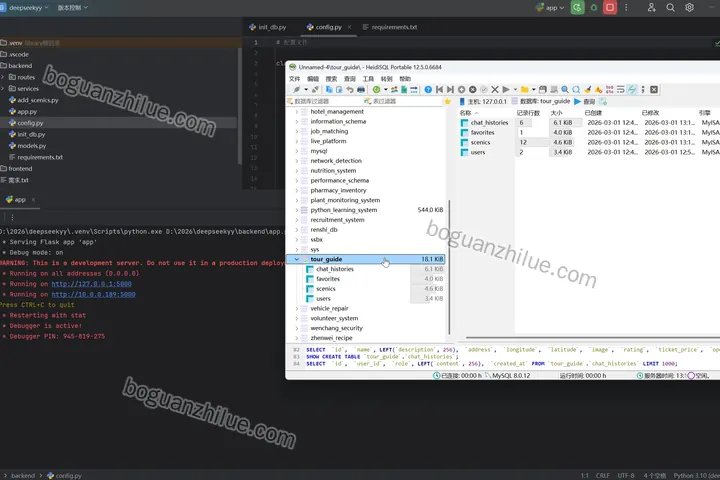Select the scenics table in the right list
Image resolution: width=720 pixels, height=480 pixels.
480,143
